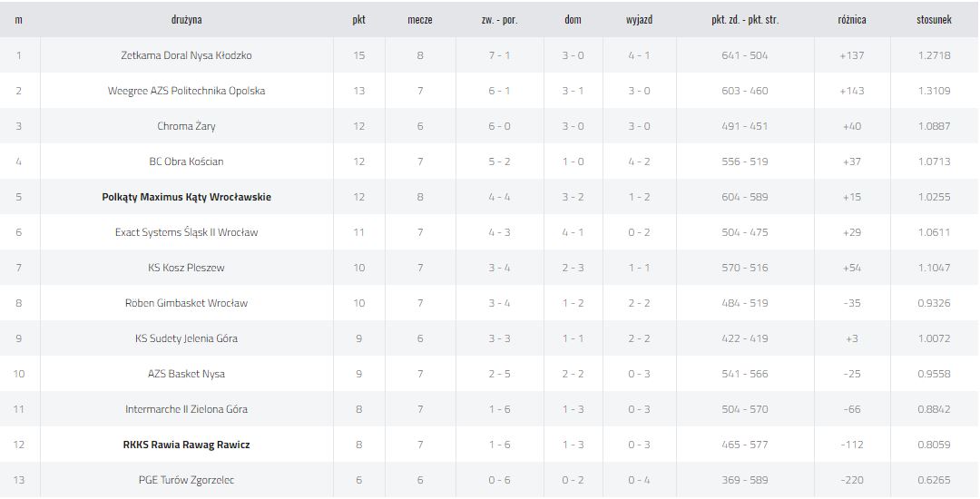Select the KS Kosz Pleszew team

click(x=186, y=268)
